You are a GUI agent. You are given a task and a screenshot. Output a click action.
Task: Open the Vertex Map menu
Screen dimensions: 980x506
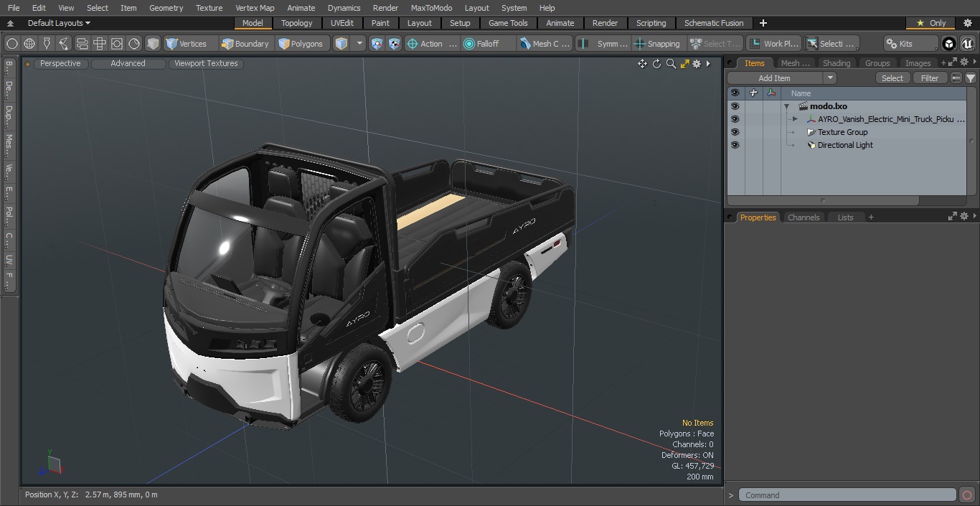point(255,8)
